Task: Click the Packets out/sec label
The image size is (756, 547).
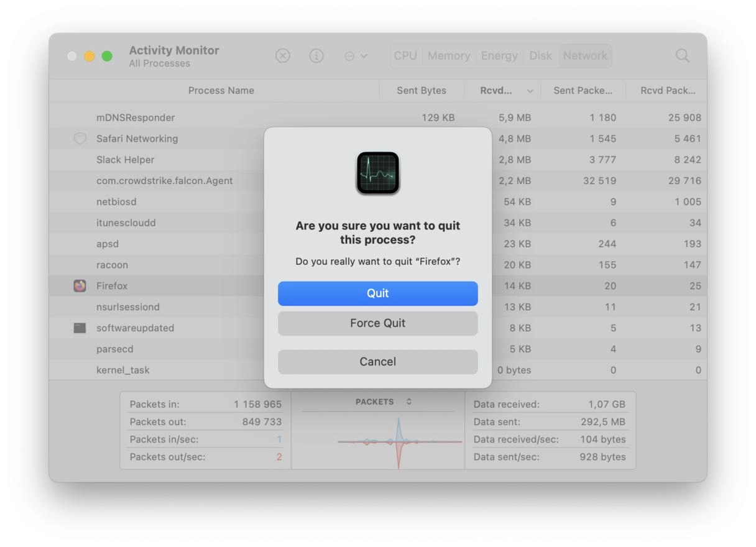Action: click(x=167, y=457)
